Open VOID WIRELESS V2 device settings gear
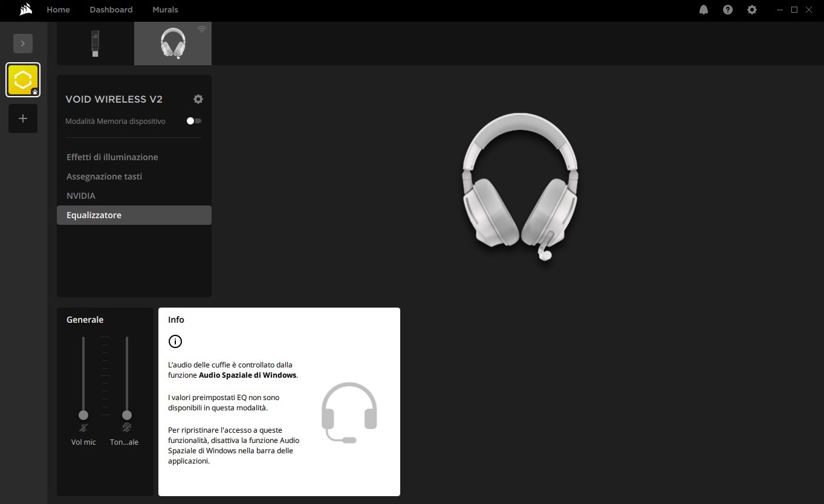 click(x=198, y=99)
